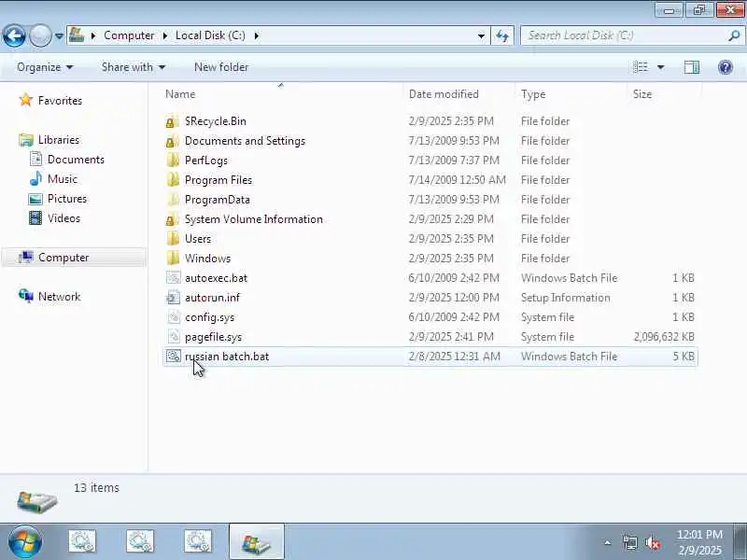Select the config.sys file icon

point(174,317)
